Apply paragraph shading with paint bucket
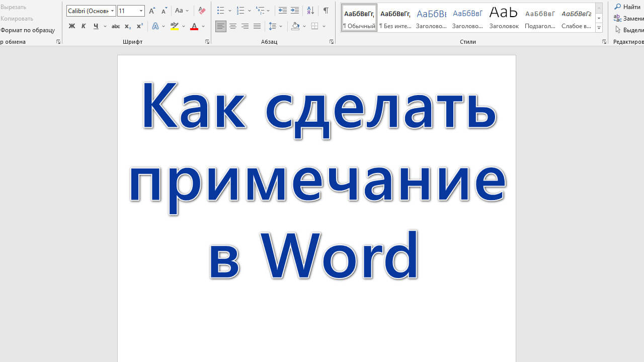The image size is (644, 362). (x=295, y=26)
